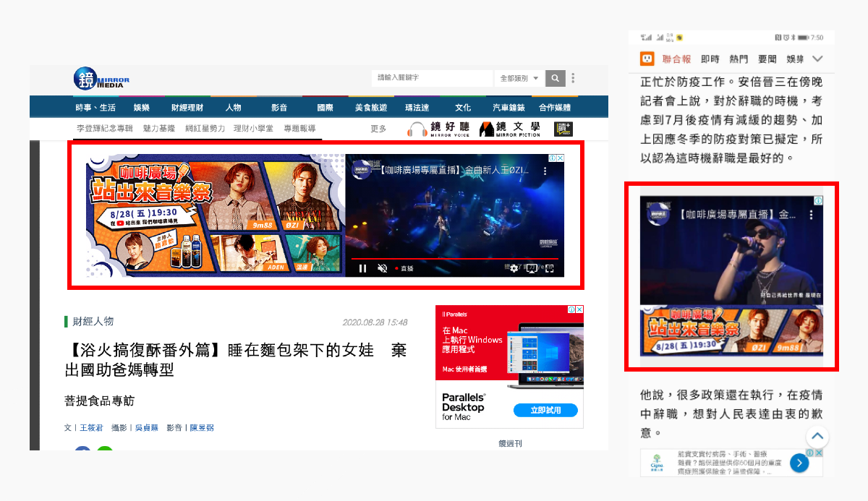Open the 全部類別 category dropdown
868x501 pixels.
(x=519, y=78)
